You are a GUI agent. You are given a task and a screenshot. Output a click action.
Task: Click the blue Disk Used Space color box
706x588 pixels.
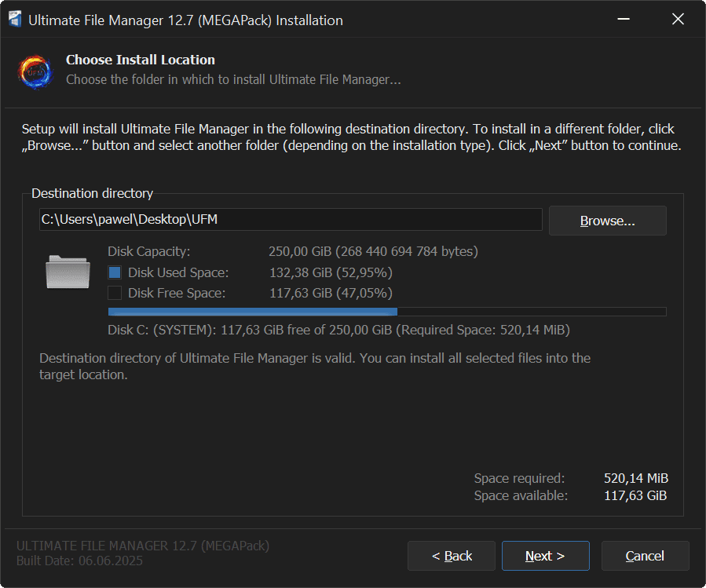click(115, 273)
